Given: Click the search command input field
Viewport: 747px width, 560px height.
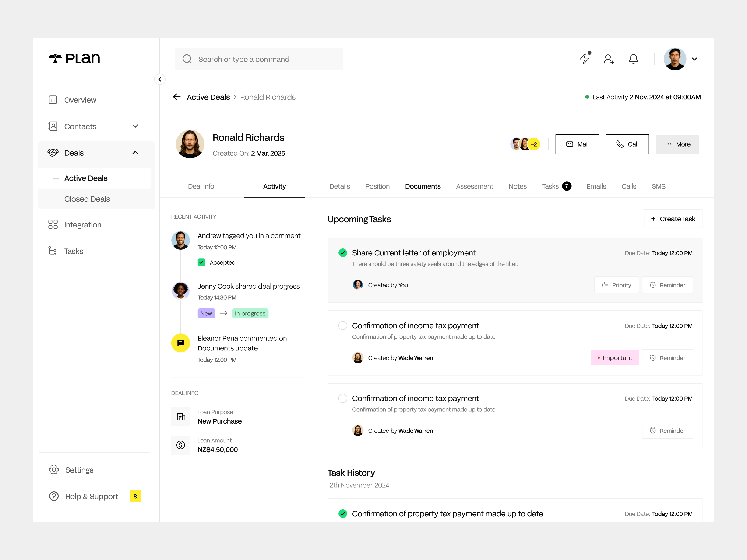Looking at the screenshot, I should click(259, 59).
